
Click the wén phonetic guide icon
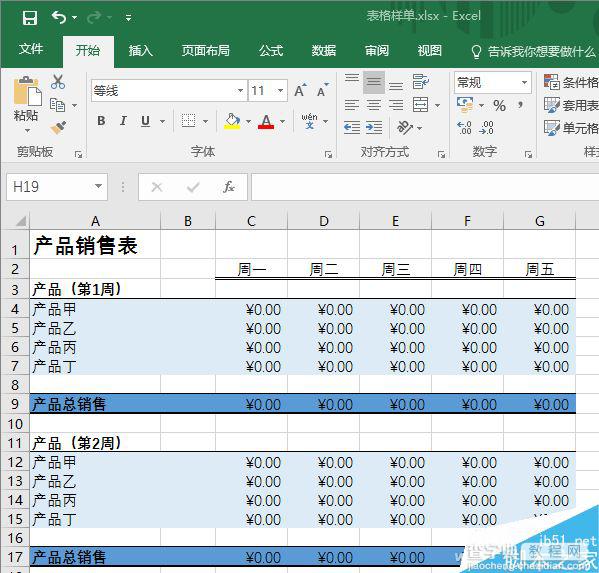[x=309, y=121]
